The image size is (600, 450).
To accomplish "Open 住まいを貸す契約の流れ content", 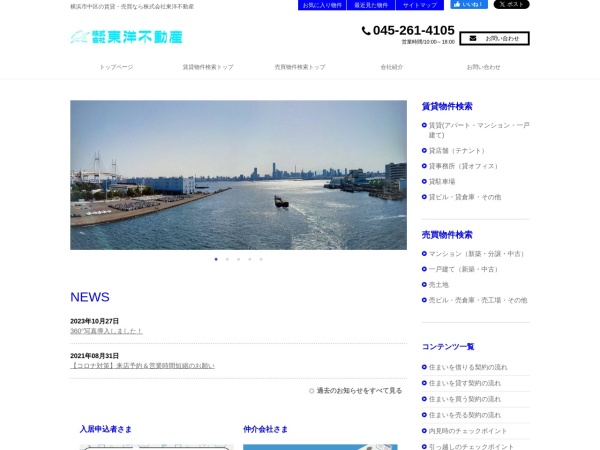I will (465, 383).
